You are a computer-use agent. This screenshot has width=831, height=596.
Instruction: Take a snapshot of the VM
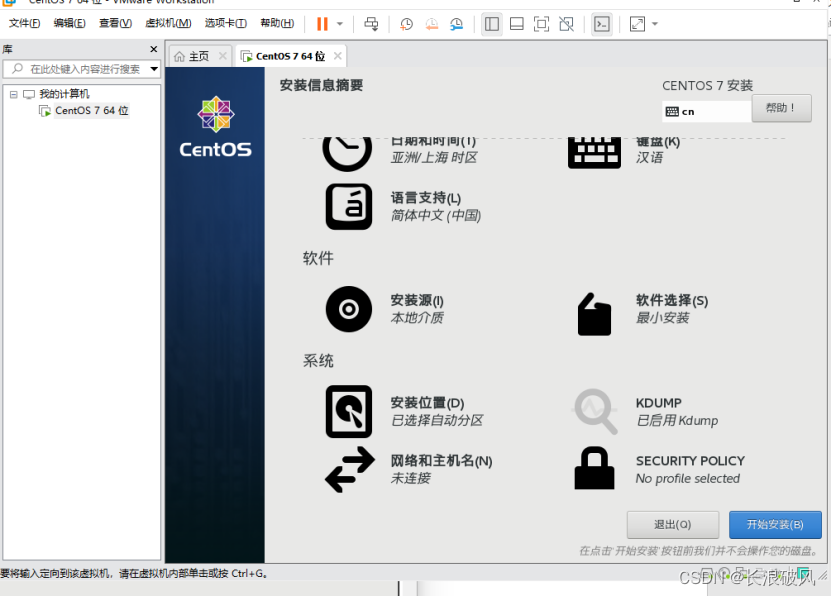pyautogui.click(x=406, y=24)
